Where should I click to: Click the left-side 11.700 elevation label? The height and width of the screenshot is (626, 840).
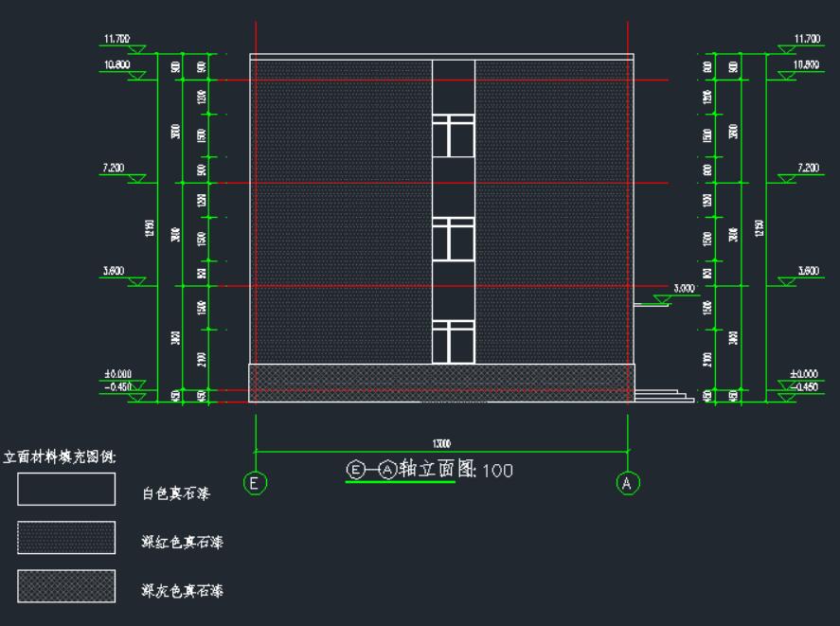(x=116, y=39)
